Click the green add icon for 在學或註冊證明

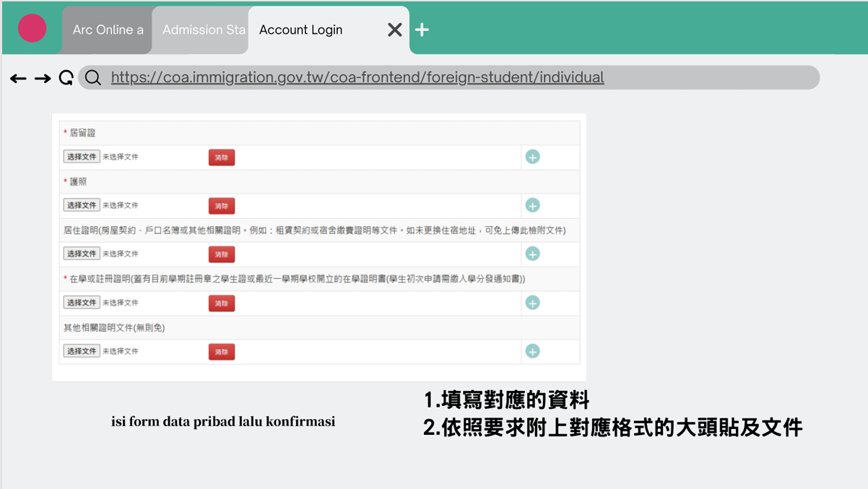coord(532,302)
